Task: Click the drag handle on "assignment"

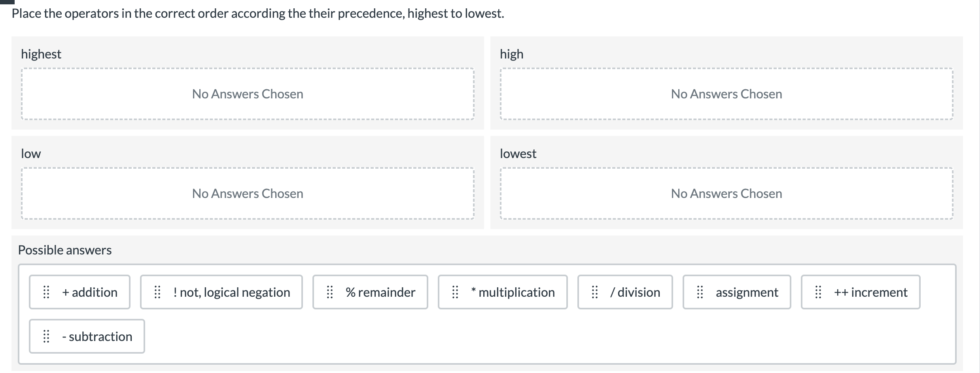Action: click(x=700, y=292)
